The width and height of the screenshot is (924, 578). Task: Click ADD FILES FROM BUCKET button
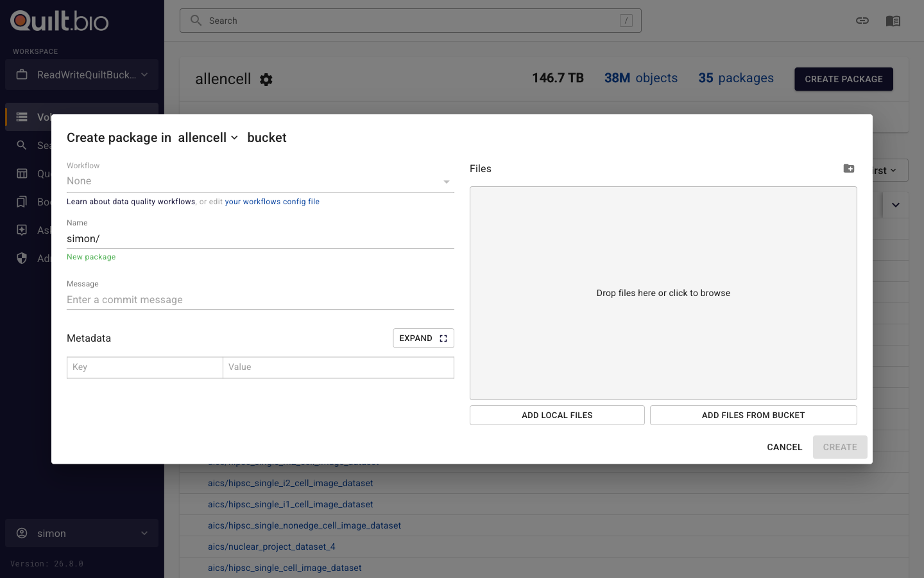[x=753, y=416]
